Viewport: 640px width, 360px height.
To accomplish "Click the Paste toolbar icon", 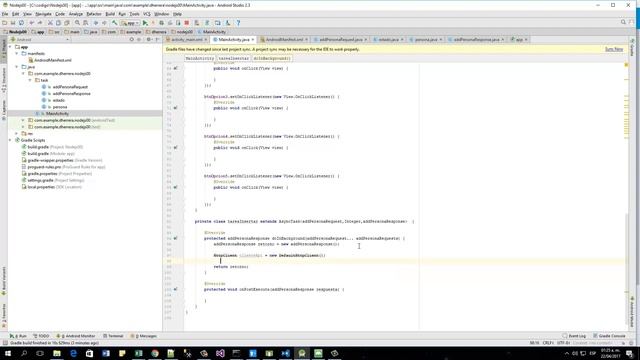I will (67, 23).
